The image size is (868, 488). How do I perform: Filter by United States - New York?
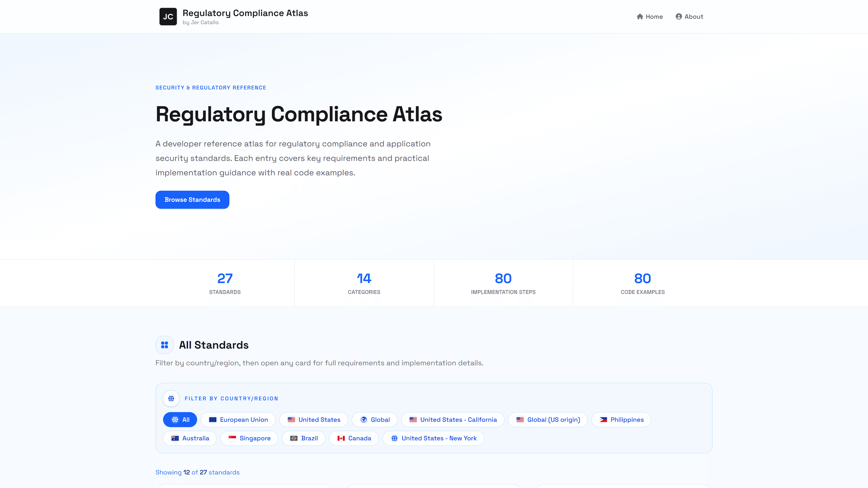[433, 438]
